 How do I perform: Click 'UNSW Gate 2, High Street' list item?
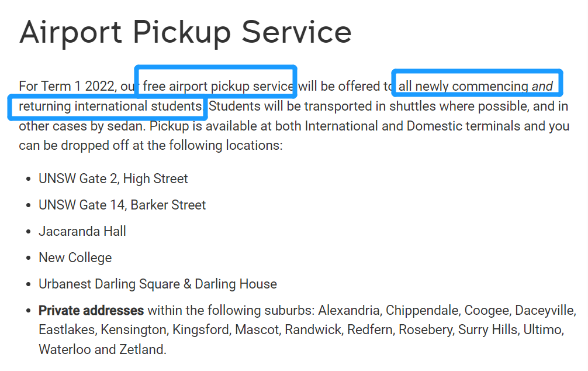(113, 178)
